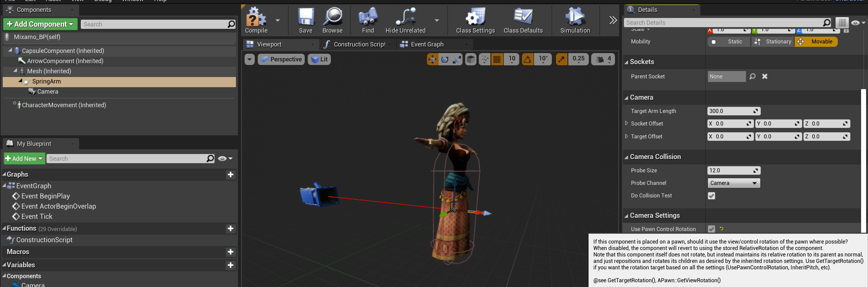Select CapsuleComponent (Inherited) in tree
Image resolution: width=868 pixels, height=287 pixels.
[119, 51]
